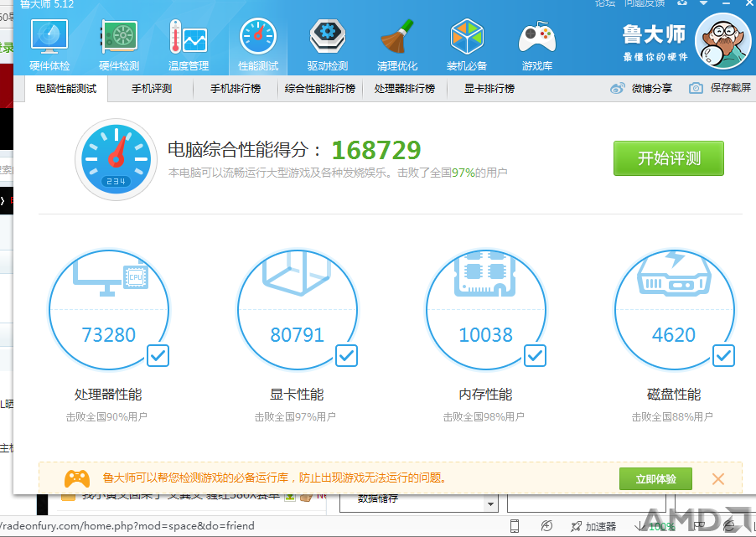Viewport: 756px width, 537px height.
Task: Click the overall score 168729
Action: tap(376, 150)
